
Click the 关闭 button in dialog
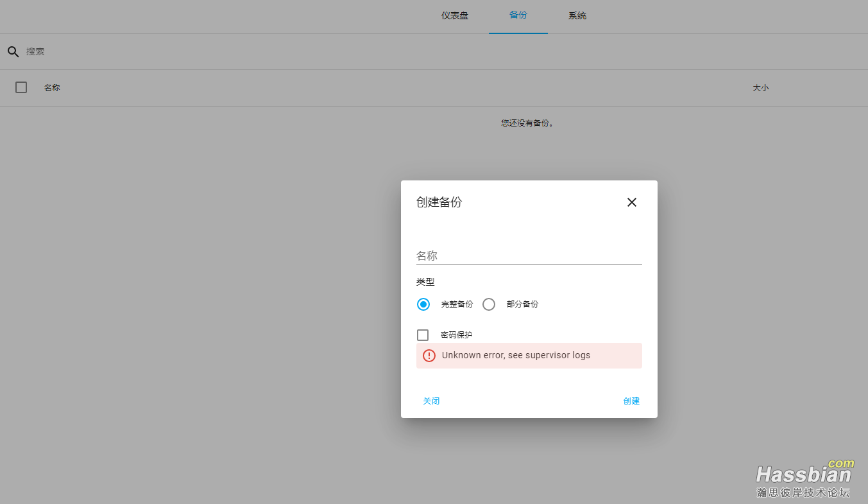pyautogui.click(x=431, y=401)
